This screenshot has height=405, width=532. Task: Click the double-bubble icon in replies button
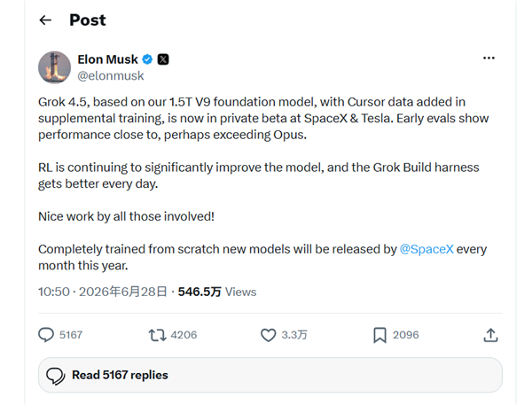(x=56, y=376)
